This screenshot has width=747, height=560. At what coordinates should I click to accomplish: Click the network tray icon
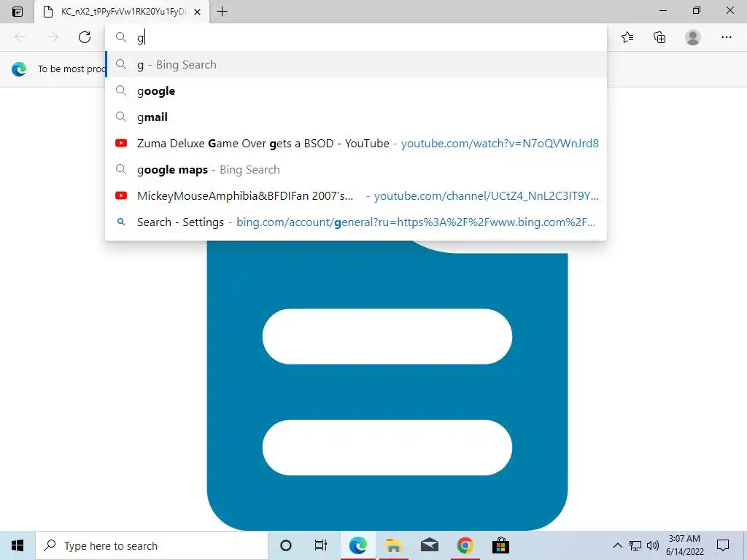(x=635, y=545)
